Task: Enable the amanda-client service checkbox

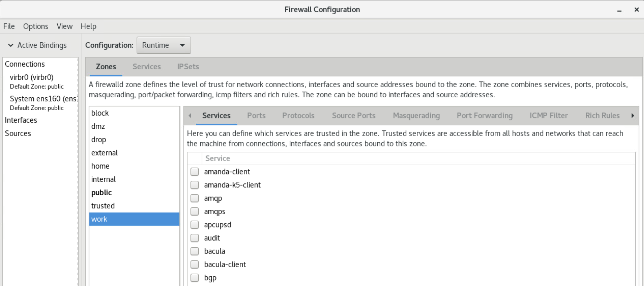Action: click(x=195, y=171)
